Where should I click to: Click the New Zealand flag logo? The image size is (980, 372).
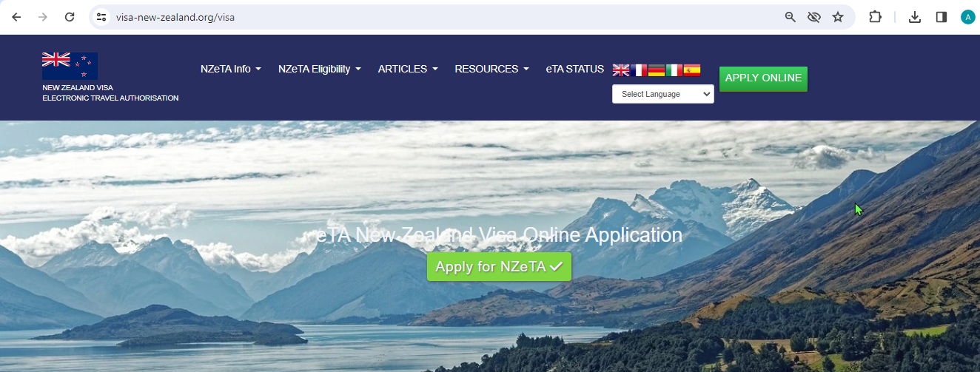pos(70,66)
